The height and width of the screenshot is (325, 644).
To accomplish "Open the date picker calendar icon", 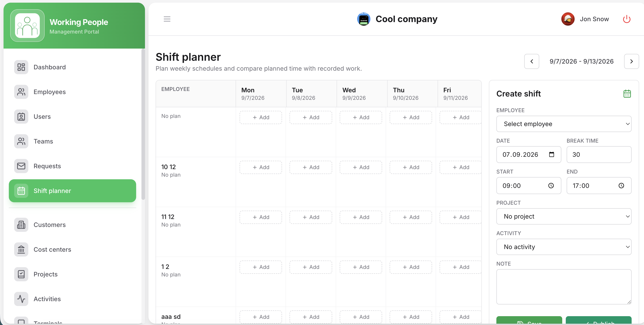I will pos(551,154).
